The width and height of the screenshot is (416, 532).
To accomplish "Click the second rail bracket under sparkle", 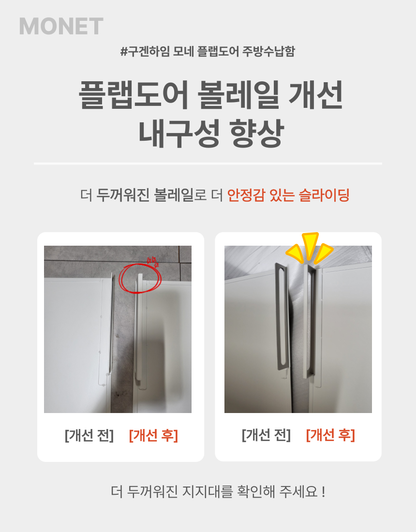I will pos(310,321).
